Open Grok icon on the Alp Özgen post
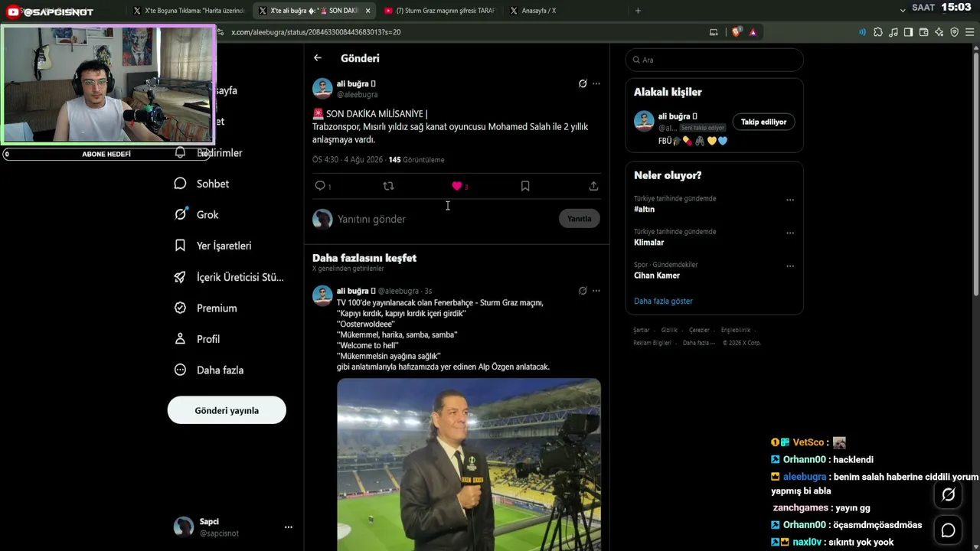This screenshot has height=551, width=980. pos(583,291)
